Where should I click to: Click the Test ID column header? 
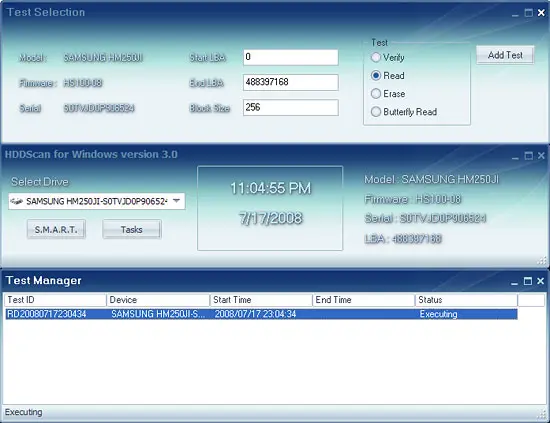(x=55, y=300)
